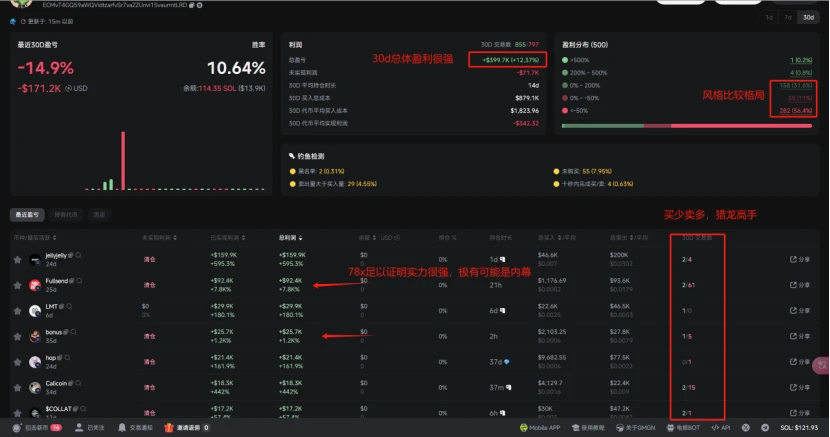Toggle favorite star for Fullsend
This screenshot has width=830, height=437.
[17, 285]
